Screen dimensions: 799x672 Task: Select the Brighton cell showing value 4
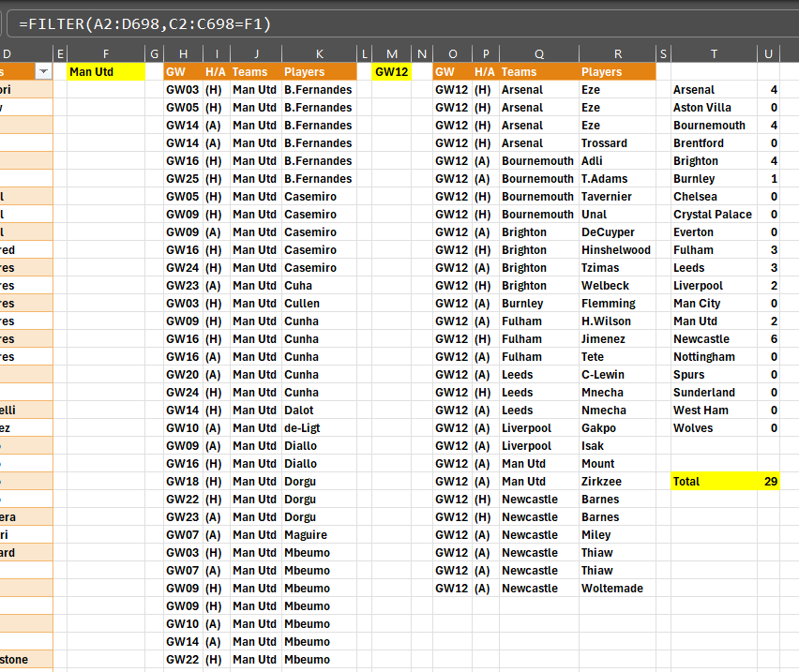pyautogui.click(x=714, y=160)
